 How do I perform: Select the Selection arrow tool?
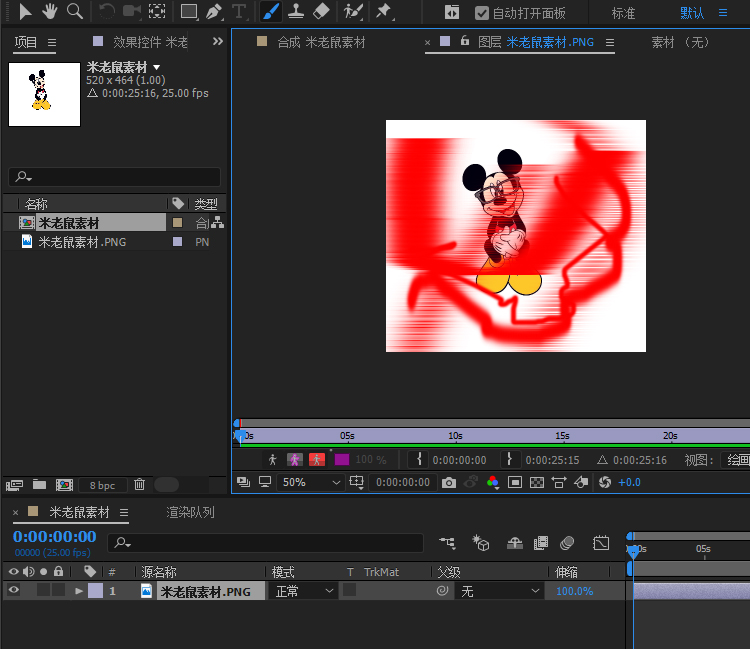25,11
